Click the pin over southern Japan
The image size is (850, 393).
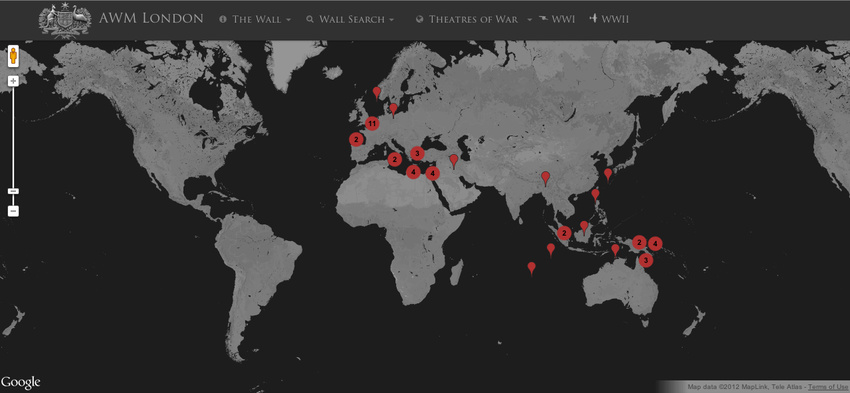click(x=608, y=175)
